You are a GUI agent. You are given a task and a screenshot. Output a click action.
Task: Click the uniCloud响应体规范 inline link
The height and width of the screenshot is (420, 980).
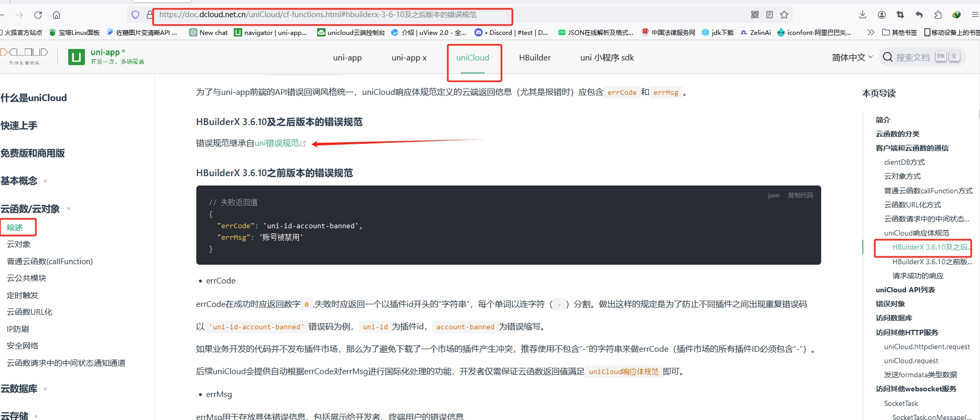(x=623, y=372)
